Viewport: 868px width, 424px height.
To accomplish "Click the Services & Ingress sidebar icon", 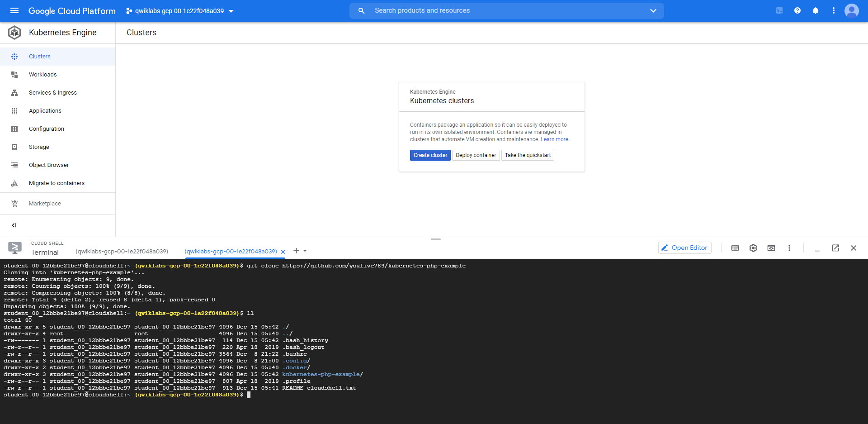I will pyautogui.click(x=14, y=93).
